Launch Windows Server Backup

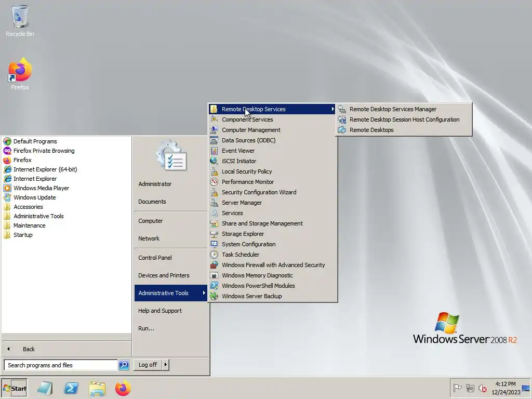click(272, 296)
